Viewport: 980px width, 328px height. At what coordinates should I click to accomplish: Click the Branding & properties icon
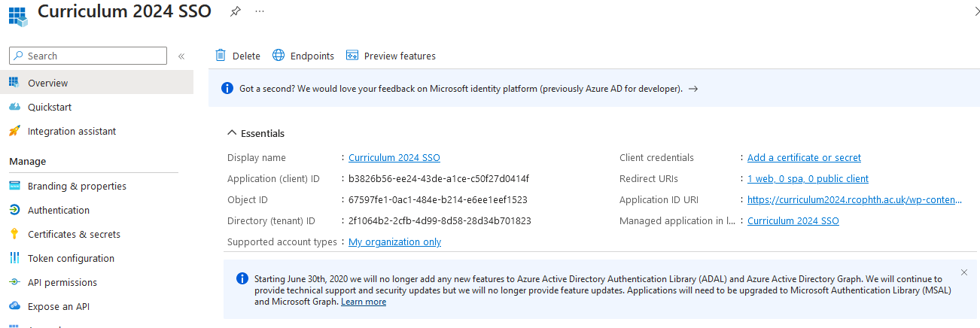click(x=14, y=186)
